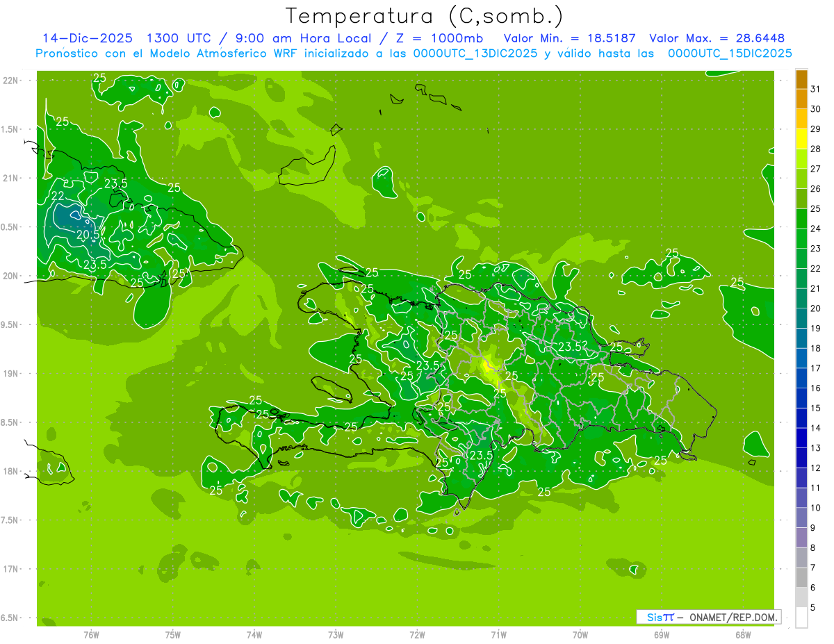Click the '0000UTC_15DIC2025' valid-until time
This screenshot has width=834, height=644.
[730, 53]
